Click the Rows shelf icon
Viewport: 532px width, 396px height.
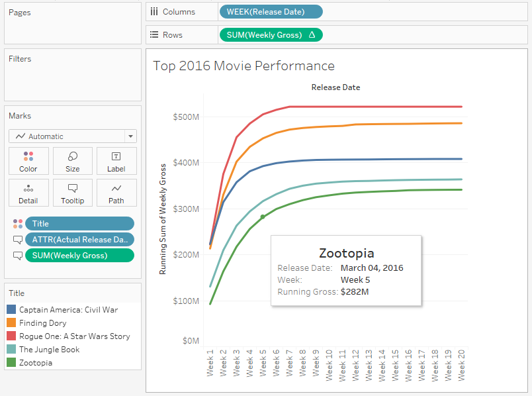[x=155, y=34]
